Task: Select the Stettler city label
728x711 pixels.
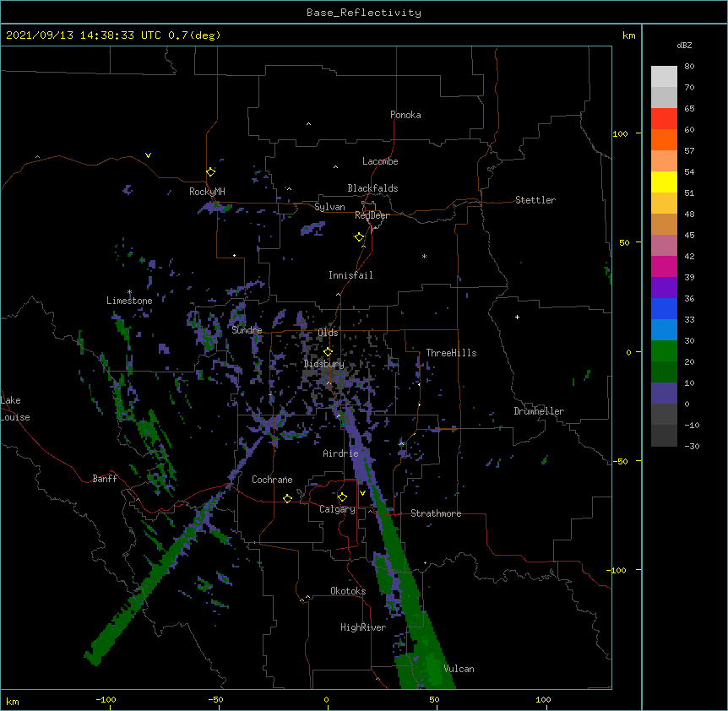Action: pyautogui.click(x=535, y=200)
